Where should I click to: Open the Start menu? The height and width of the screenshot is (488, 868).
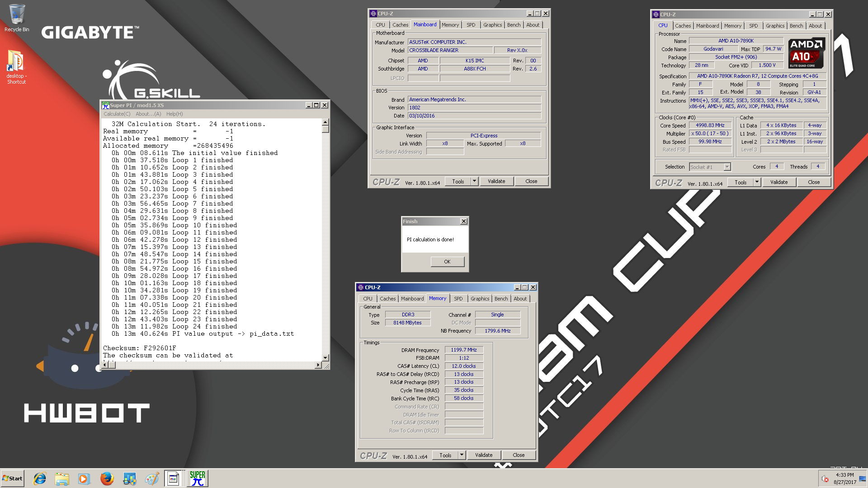tap(12, 479)
